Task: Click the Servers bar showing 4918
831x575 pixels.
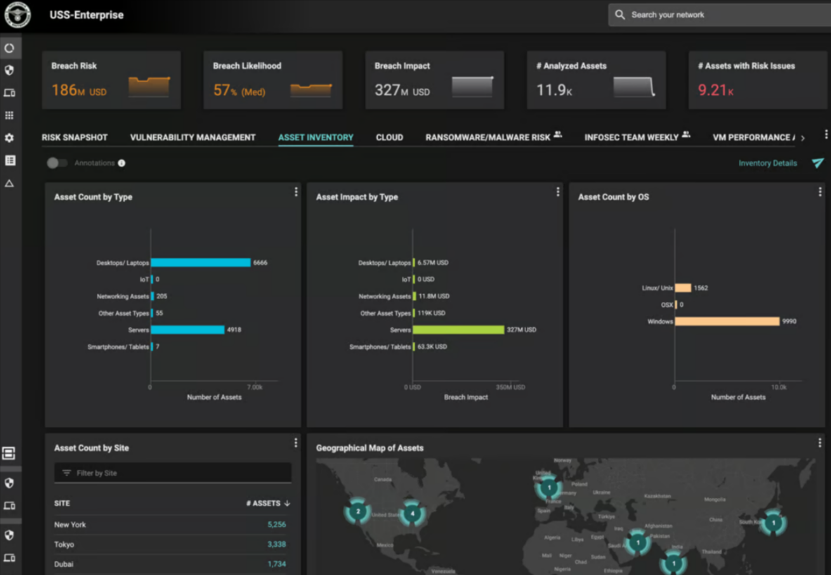Action: click(188, 330)
